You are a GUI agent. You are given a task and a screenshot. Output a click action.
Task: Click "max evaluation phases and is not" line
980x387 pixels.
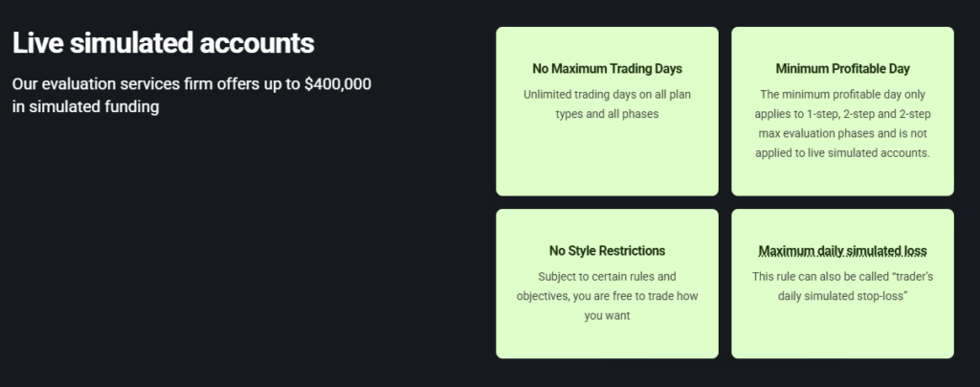click(x=842, y=132)
